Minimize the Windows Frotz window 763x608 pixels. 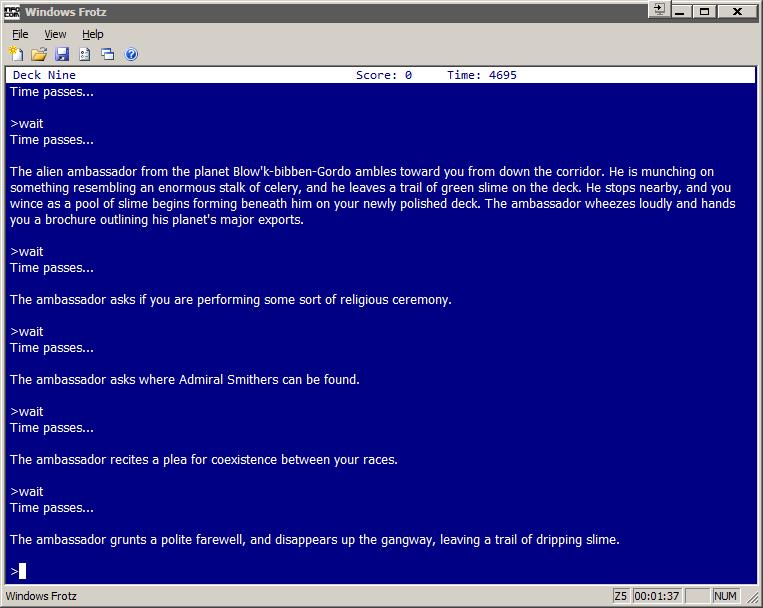(681, 11)
